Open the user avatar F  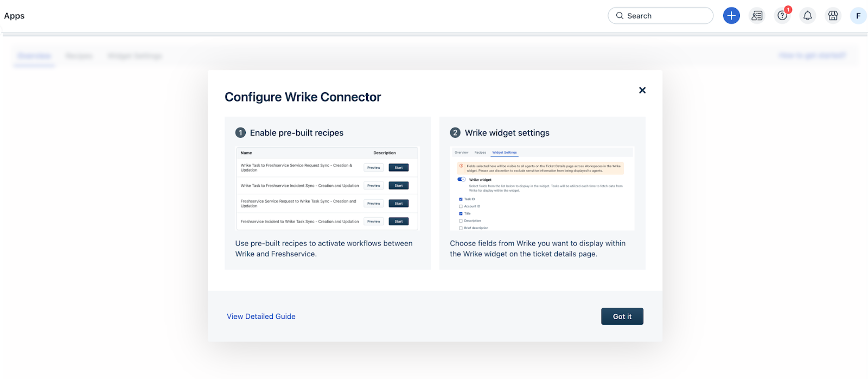[858, 16]
